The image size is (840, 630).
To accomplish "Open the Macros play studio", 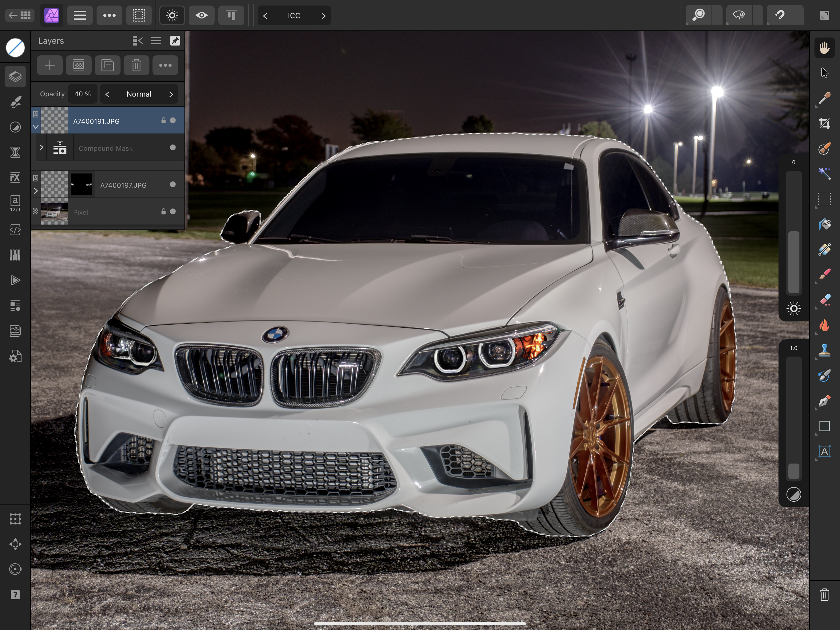I will coord(15,281).
